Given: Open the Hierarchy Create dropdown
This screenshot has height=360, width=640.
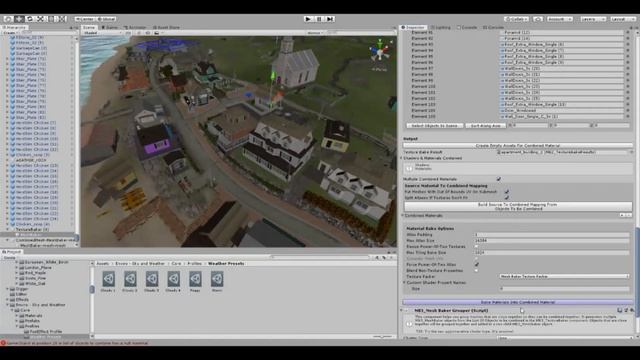Looking at the screenshot, I should (10, 33).
